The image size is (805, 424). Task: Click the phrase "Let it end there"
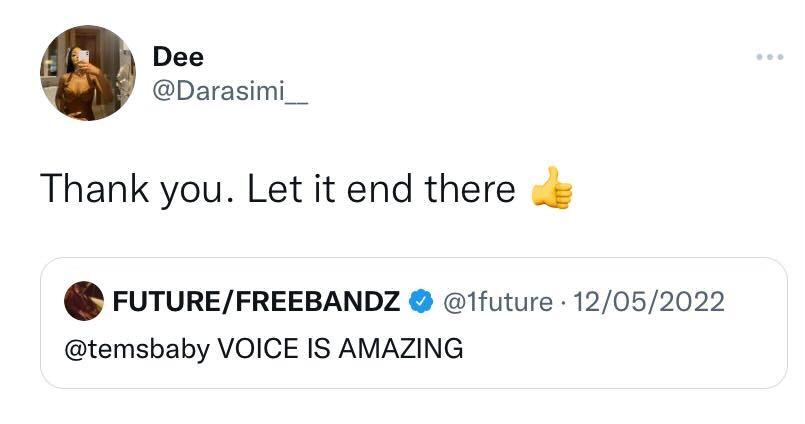(x=381, y=188)
